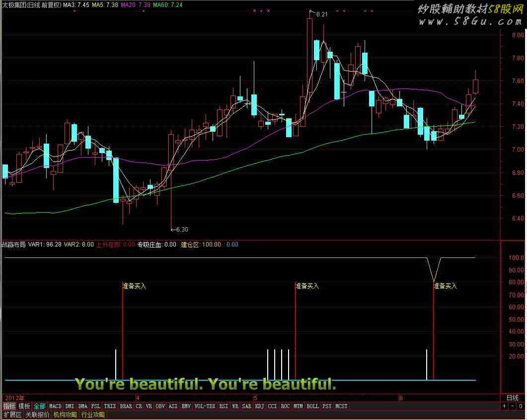Zoom in with the plus button
Image resolution: width=527 pixels, height=420 pixels.
click(505, 406)
